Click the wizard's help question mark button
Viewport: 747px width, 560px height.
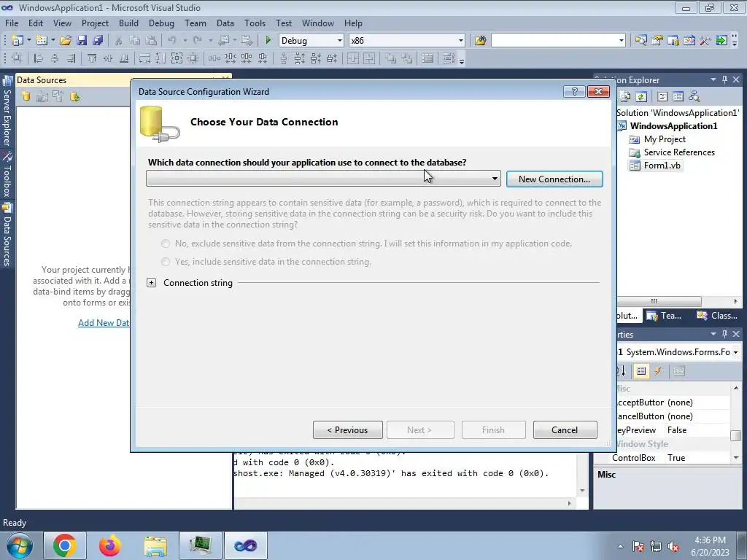[x=574, y=91]
